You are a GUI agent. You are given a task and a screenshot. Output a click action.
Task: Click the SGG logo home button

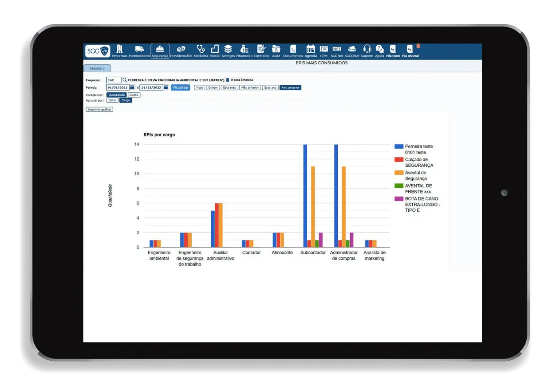(x=98, y=51)
